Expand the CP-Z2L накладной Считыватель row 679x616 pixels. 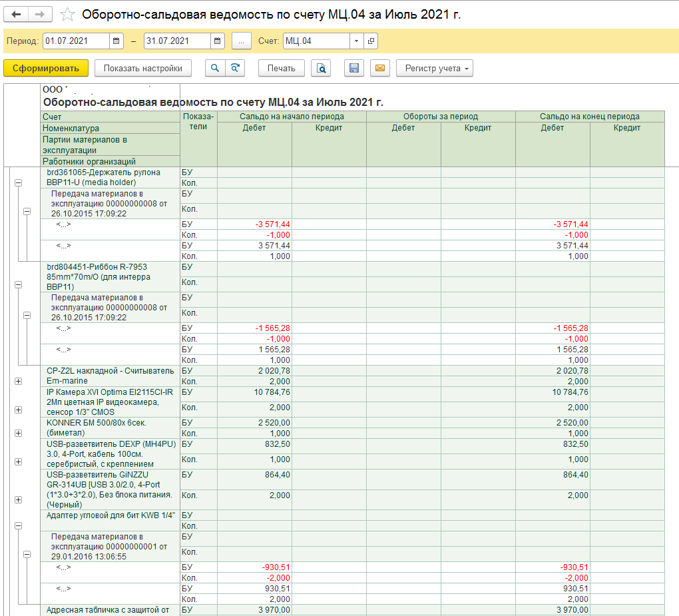coord(18,381)
